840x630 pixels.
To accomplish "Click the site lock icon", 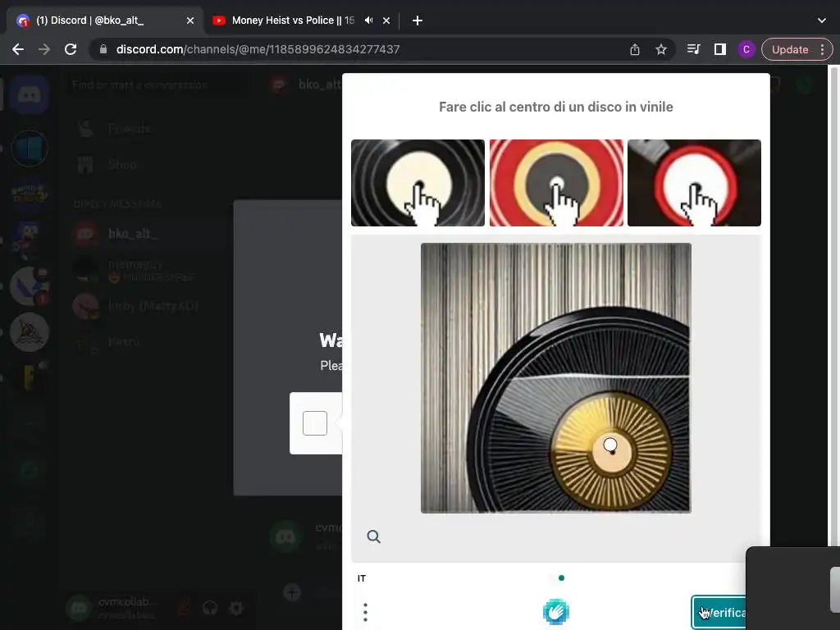I will [103, 49].
